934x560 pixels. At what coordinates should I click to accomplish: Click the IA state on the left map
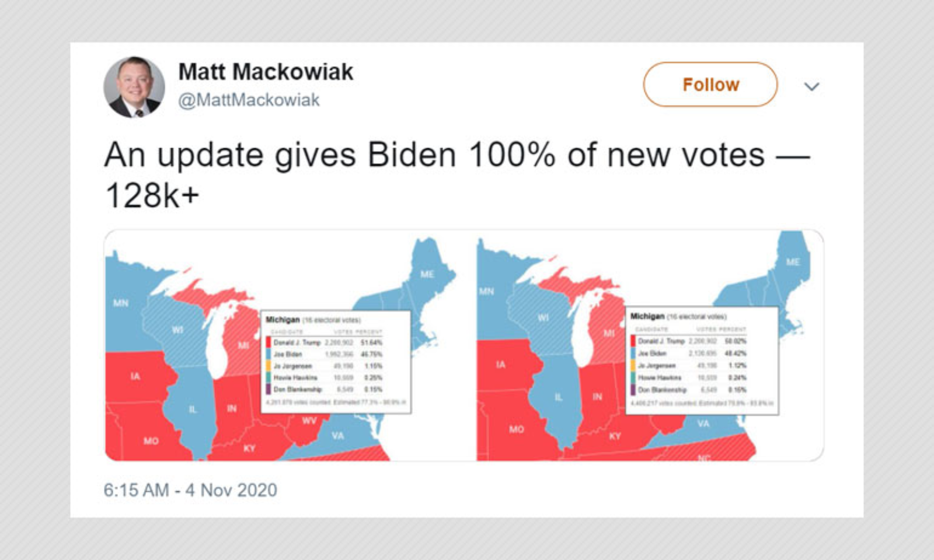(135, 376)
